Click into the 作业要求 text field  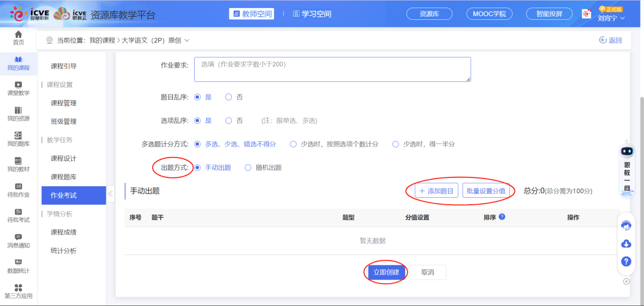[x=332, y=69]
